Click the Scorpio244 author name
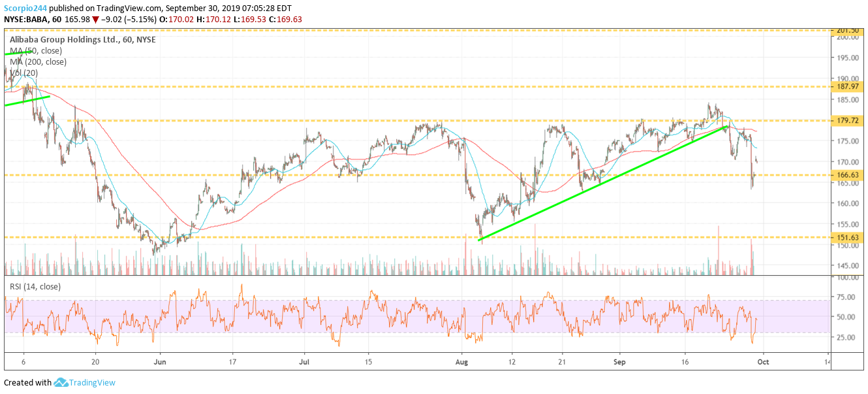Screen dimensions: 868x394 tap(26, 9)
